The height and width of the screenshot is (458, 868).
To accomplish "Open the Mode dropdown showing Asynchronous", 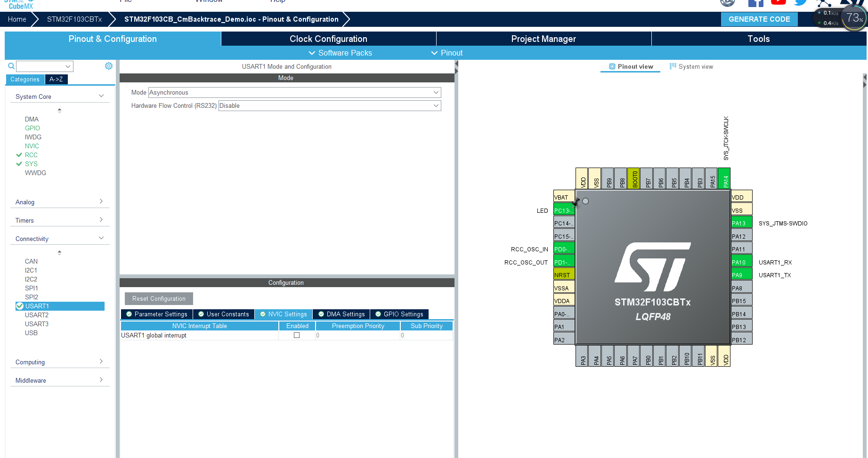I will coord(436,92).
